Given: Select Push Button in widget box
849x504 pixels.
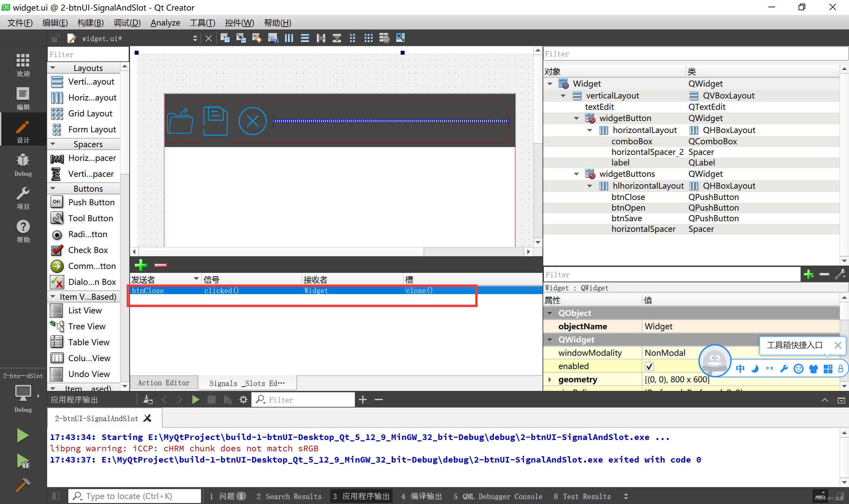Looking at the screenshot, I should [84, 202].
